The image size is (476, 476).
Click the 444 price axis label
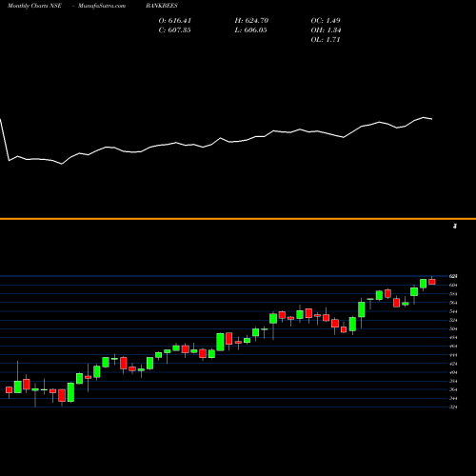pos(453,355)
